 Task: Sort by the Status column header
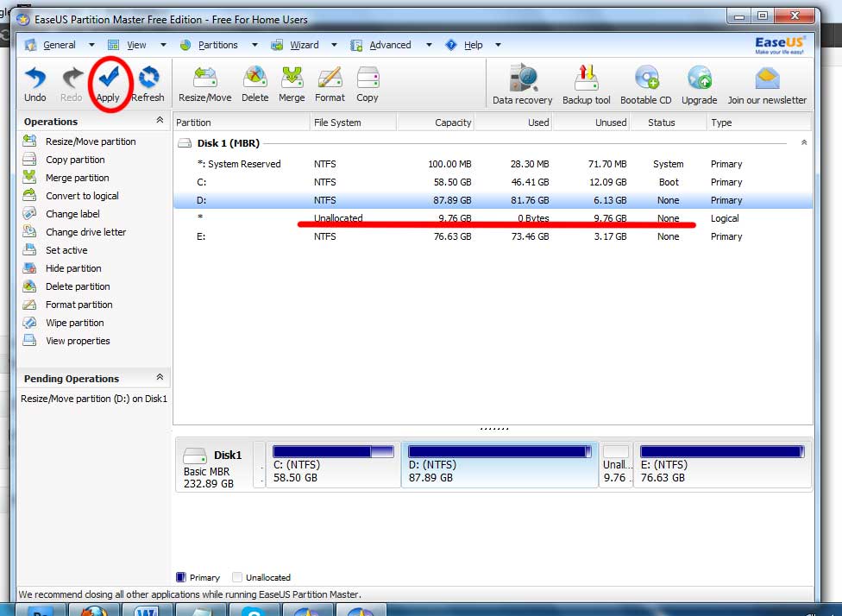[669, 123]
